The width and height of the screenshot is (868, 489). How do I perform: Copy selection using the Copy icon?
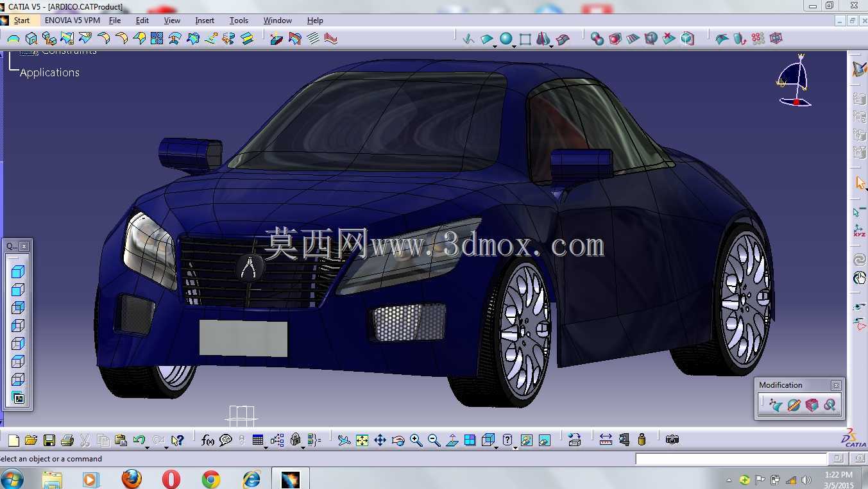103,440
